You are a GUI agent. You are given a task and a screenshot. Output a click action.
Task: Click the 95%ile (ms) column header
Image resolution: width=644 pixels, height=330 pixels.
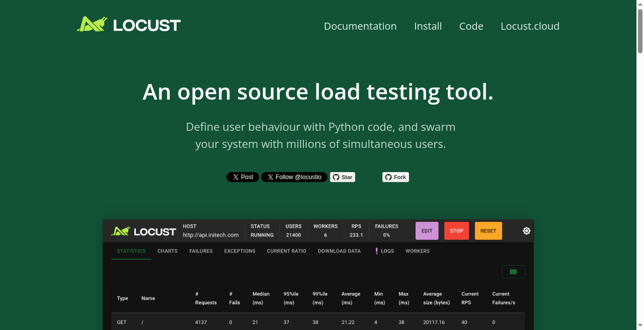click(291, 298)
